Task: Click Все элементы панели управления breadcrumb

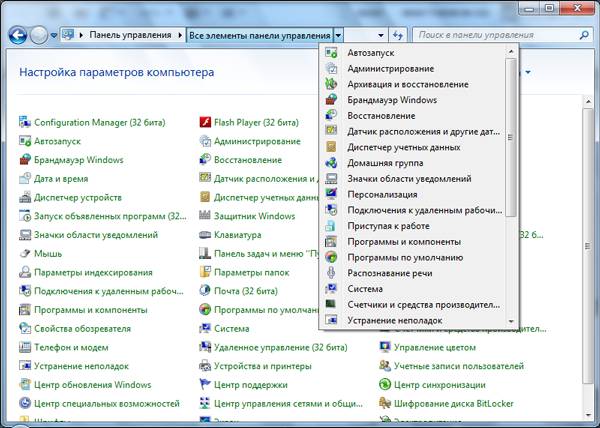Action: [x=260, y=36]
